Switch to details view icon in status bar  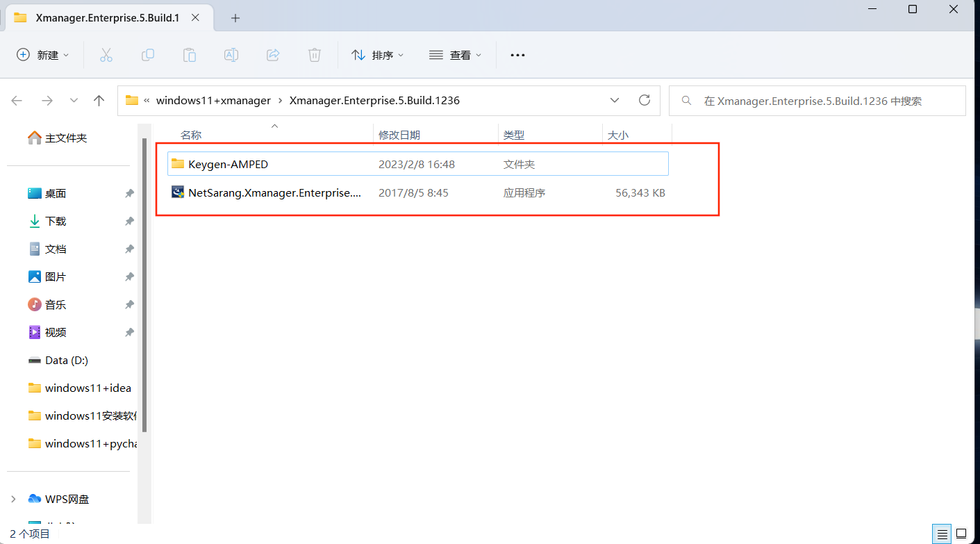[x=942, y=534]
